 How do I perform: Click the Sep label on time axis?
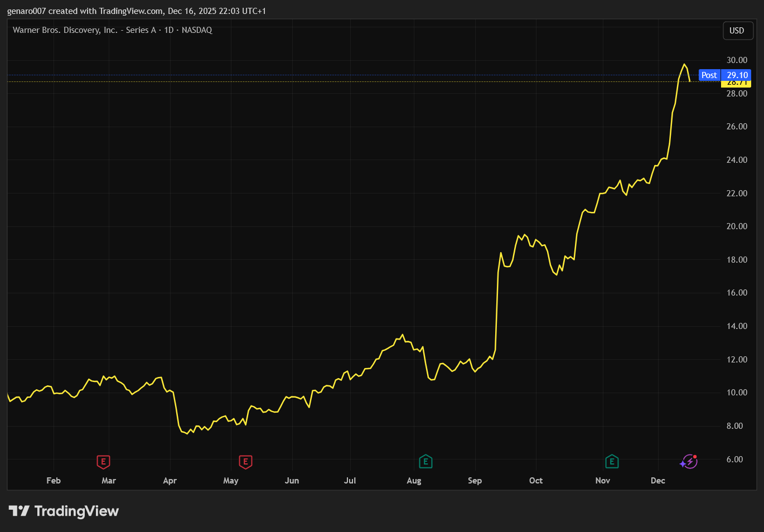[x=475, y=481]
